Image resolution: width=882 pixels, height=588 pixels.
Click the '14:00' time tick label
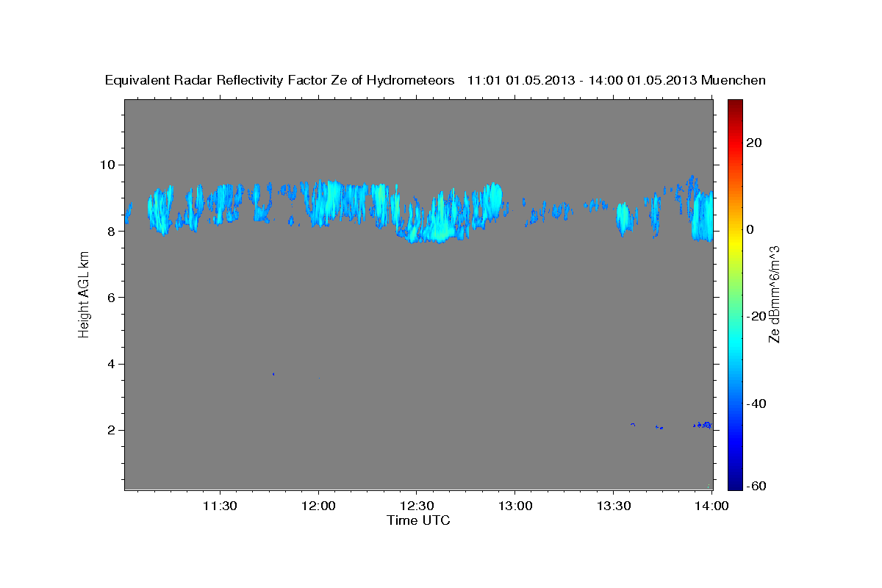(711, 506)
